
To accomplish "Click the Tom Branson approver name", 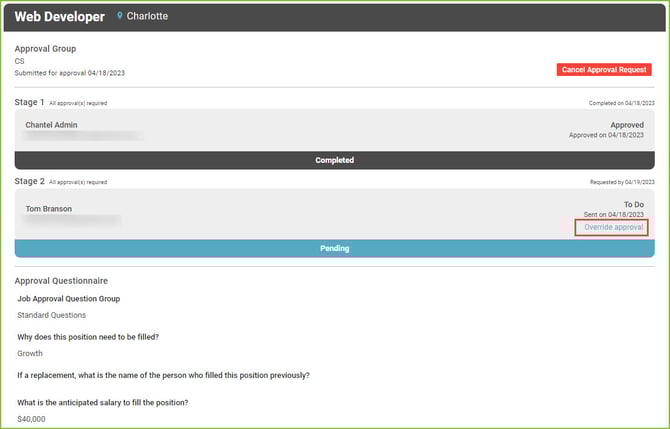I will point(49,209).
